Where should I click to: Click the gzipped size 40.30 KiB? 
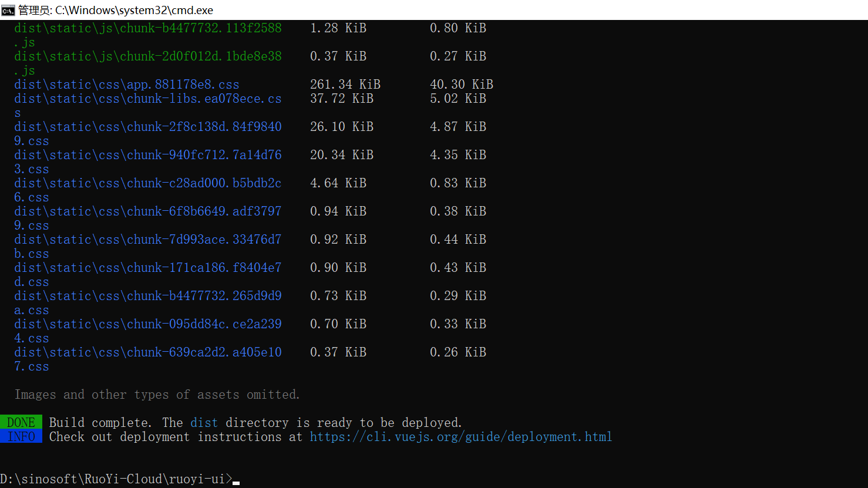click(x=462, y=85)
